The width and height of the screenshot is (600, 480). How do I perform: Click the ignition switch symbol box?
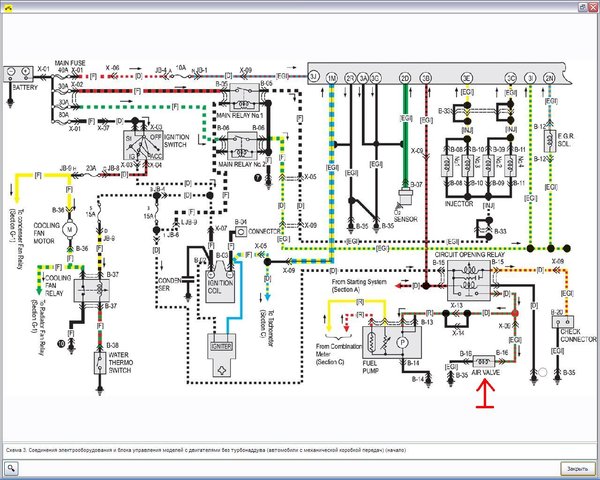coord(143,145)
